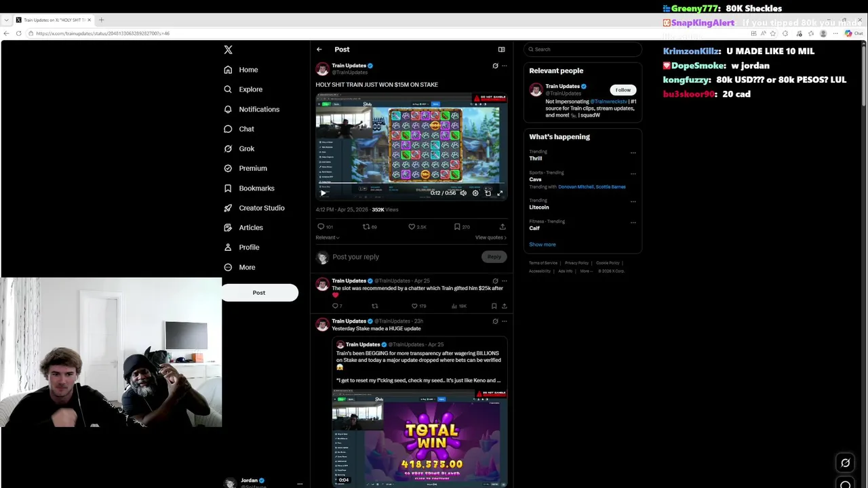This screenshot has width=868, height=488.
Task: Open more options on main $15M post
Action: (x=504, y=66)
